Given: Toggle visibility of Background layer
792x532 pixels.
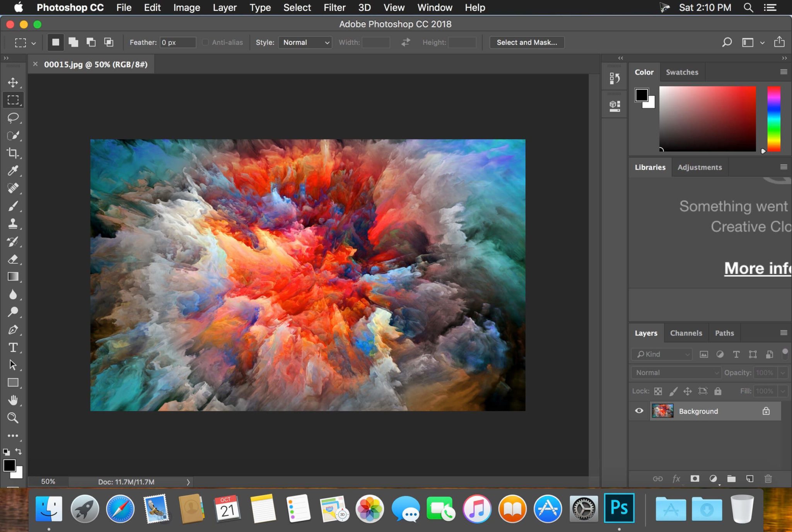Looking at the screenshot, I should (639, 410).
